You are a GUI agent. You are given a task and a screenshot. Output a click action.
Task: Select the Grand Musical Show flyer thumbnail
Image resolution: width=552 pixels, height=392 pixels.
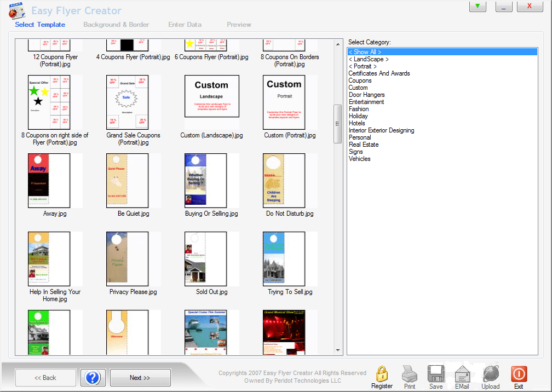click(284, 332)
